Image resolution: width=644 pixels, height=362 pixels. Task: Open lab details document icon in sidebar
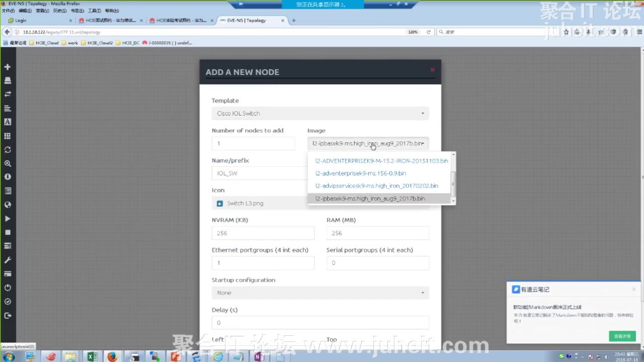8,191
